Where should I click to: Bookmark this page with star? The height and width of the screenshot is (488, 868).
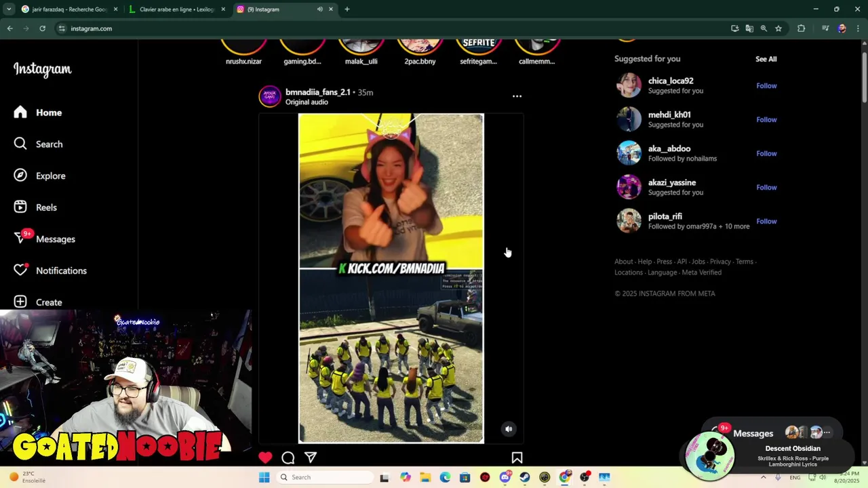coord(778,28)
